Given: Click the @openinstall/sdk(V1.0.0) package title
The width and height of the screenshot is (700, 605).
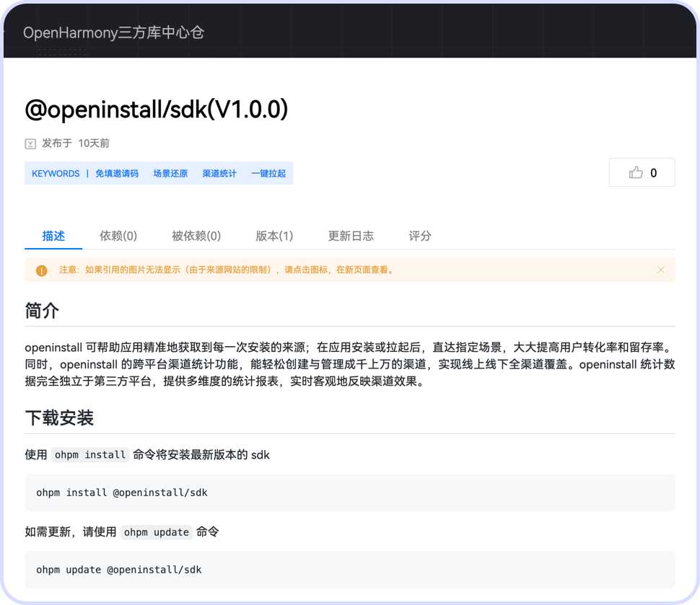Looking at the screenshot, I should click(157, 110).
